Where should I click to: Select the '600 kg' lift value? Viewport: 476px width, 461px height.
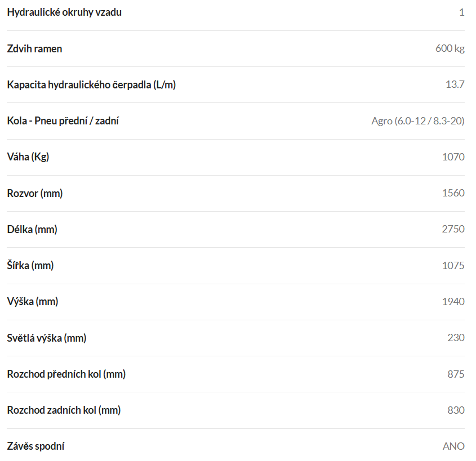point(450,48)
